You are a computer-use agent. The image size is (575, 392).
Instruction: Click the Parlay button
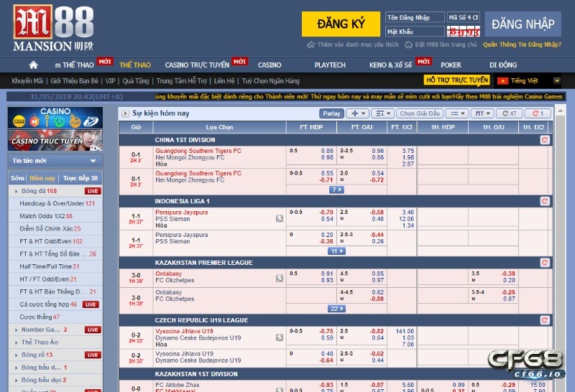click(331, 113)
